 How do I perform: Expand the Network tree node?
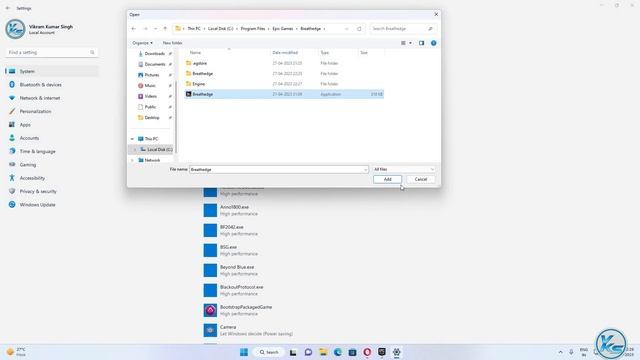coord(132,160)
